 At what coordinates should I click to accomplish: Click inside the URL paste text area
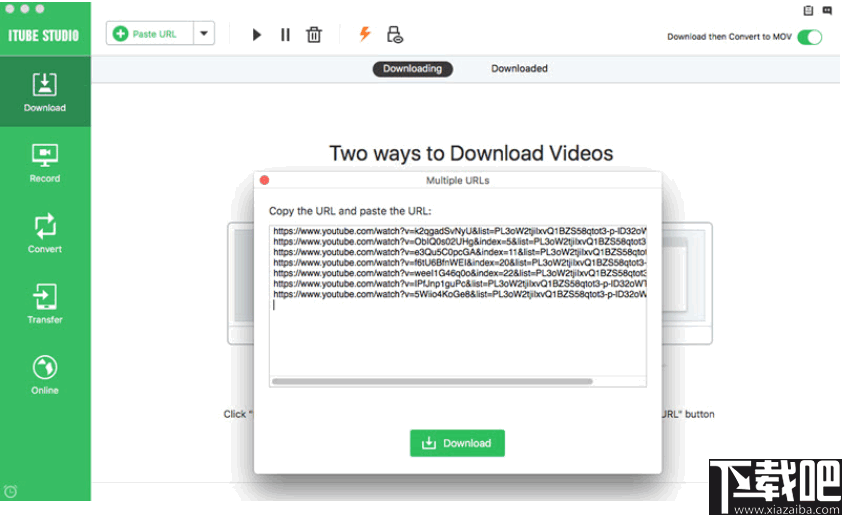458,306
